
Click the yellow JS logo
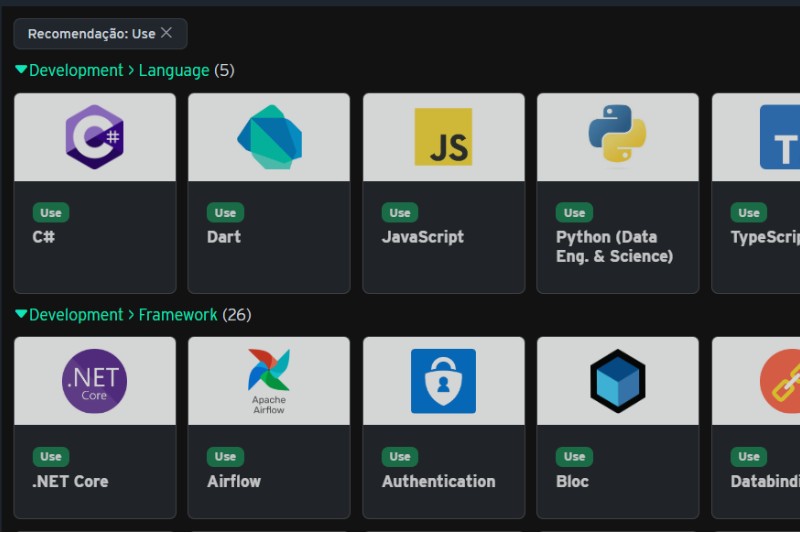(443, 137)
